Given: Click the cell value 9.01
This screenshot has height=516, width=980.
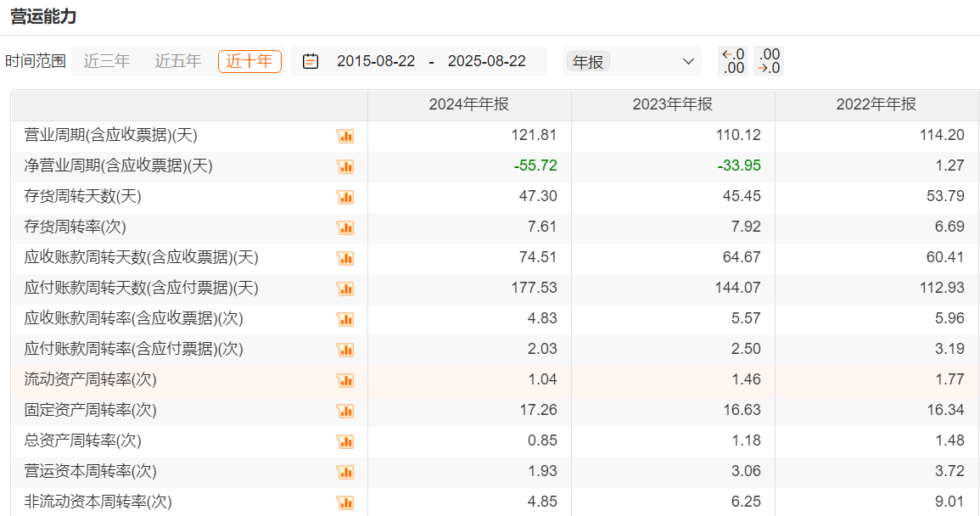Looking at the screenshot, I should pos(949,502).
